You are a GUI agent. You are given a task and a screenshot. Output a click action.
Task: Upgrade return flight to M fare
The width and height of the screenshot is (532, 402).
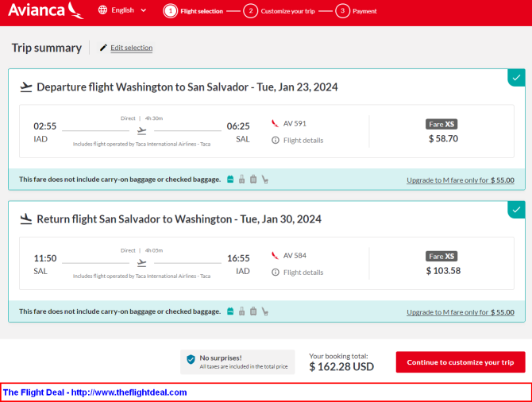(461, 312)
